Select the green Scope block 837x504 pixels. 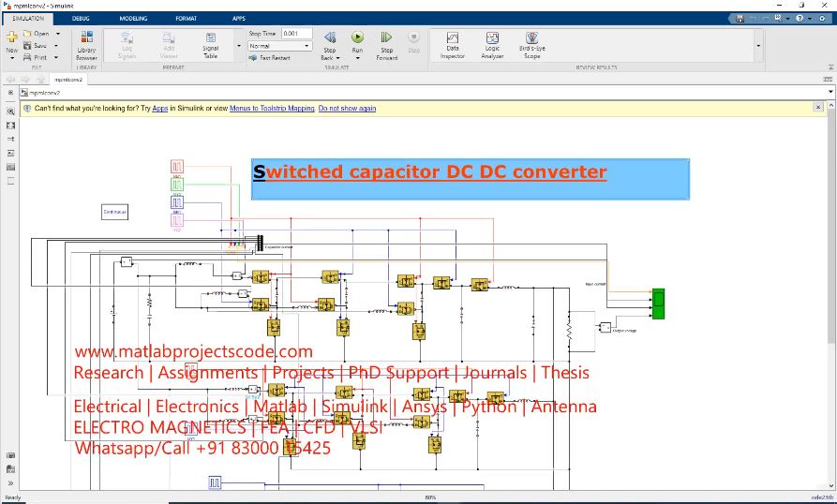(658, 304)
